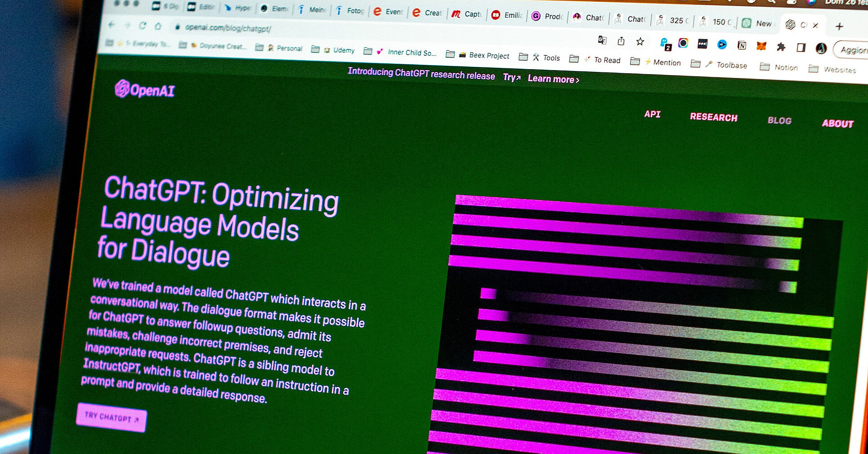Switch to the Capt tab
This screenshot has height=454, width=868.
[x=466, y=14]
